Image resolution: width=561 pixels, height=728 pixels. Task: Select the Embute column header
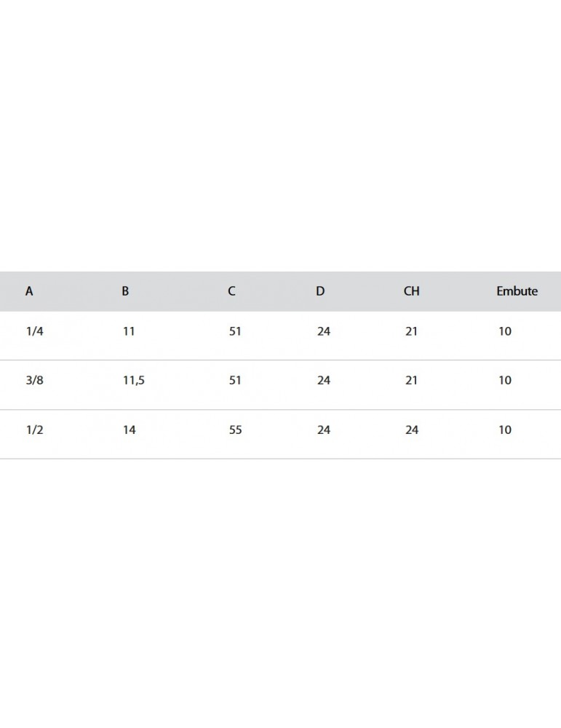517,291
